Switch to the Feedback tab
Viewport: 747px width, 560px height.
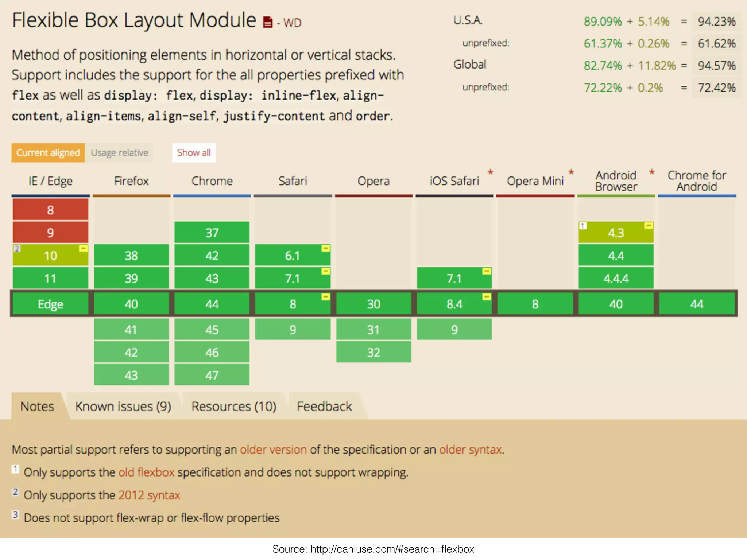pyautogui.click(x=324, y=406)
